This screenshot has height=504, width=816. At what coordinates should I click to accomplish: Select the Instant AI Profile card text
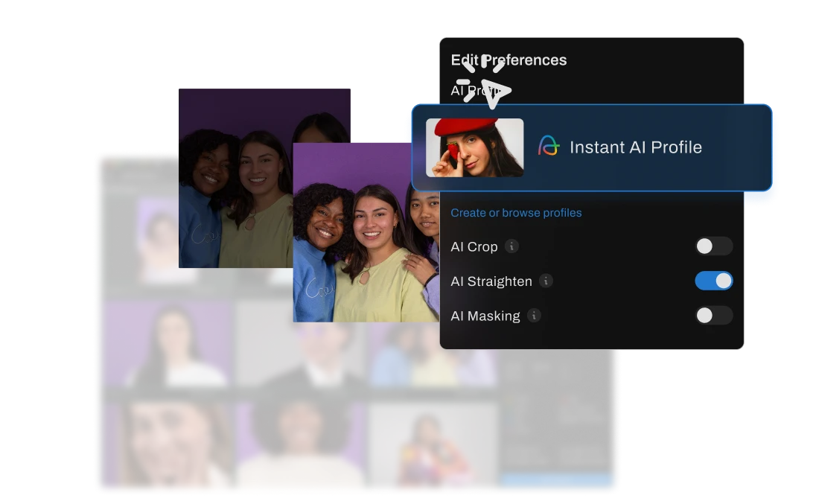[635, 147]
